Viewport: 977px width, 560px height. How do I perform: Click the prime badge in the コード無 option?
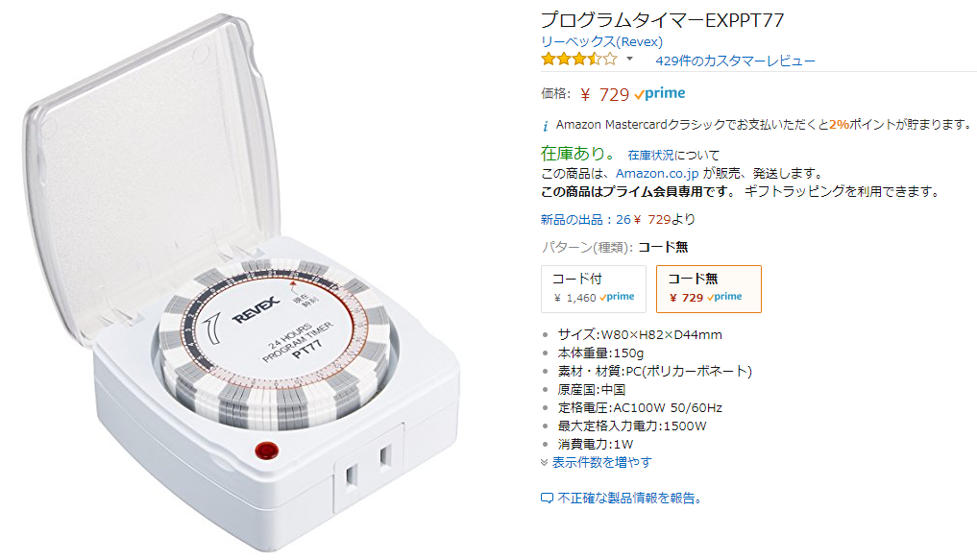[724, 297]
